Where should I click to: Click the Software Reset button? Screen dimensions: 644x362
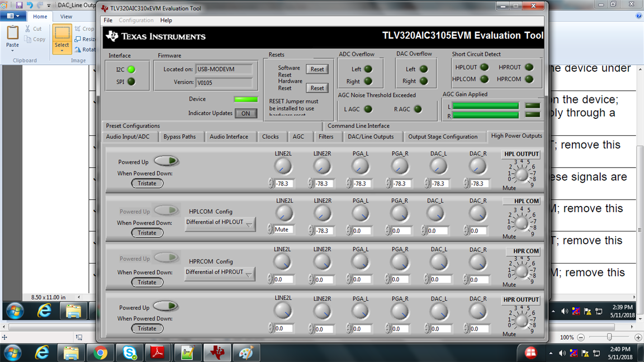(x=317, y=69)
